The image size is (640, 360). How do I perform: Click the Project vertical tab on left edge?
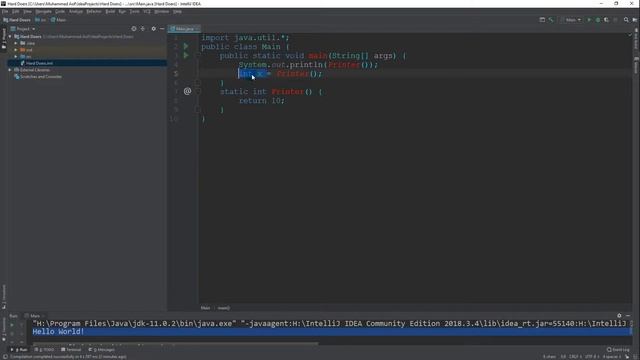coord(4,39)
